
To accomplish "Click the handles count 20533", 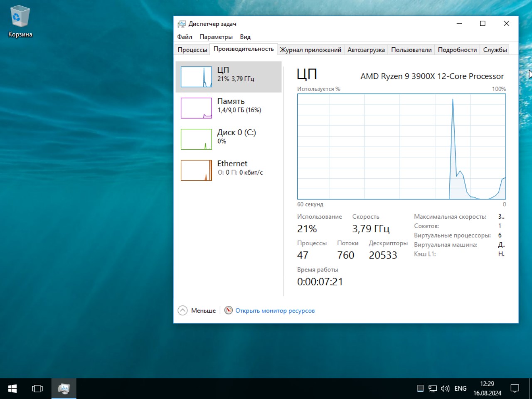I will click(x=383, y=255).
